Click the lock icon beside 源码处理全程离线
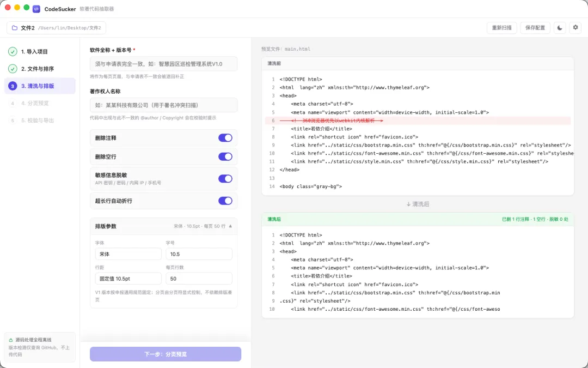 pos(11,340)
